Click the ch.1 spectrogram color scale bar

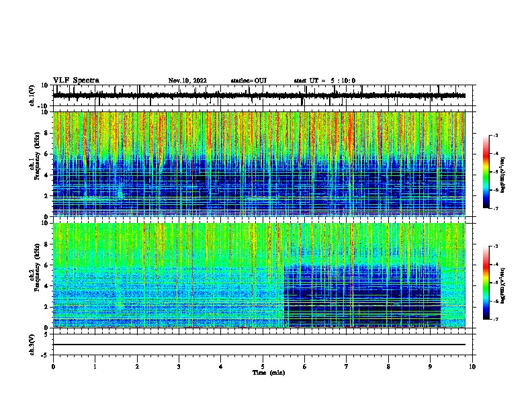point(486,172)
